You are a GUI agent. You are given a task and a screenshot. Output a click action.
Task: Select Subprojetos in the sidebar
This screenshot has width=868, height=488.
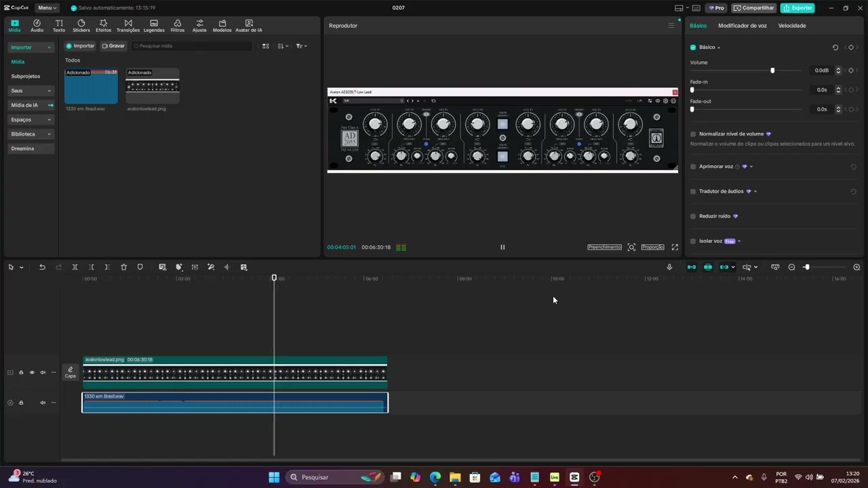pyautogui.click(x=26, y=77)
